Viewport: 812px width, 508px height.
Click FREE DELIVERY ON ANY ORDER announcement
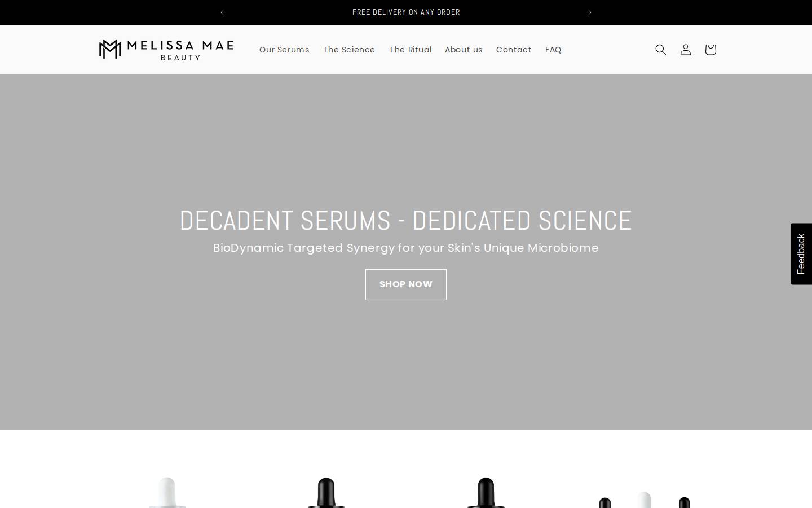(406, 12)
